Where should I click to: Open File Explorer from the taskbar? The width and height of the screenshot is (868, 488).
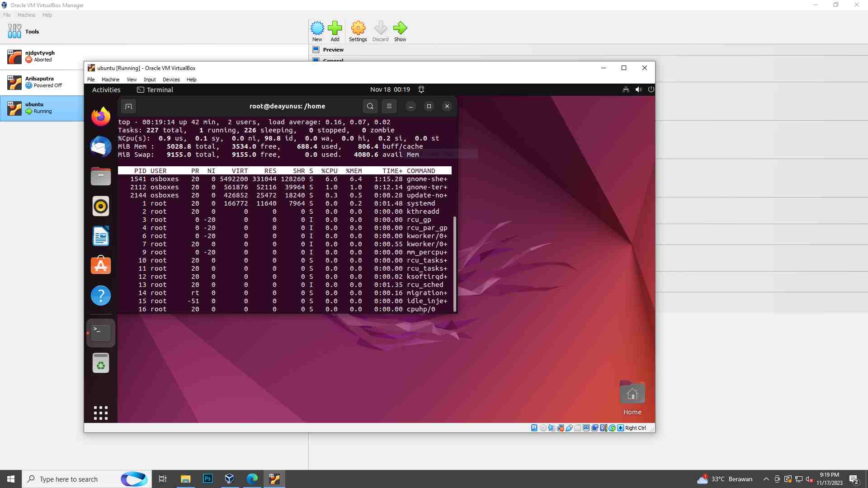pos(185,479)
